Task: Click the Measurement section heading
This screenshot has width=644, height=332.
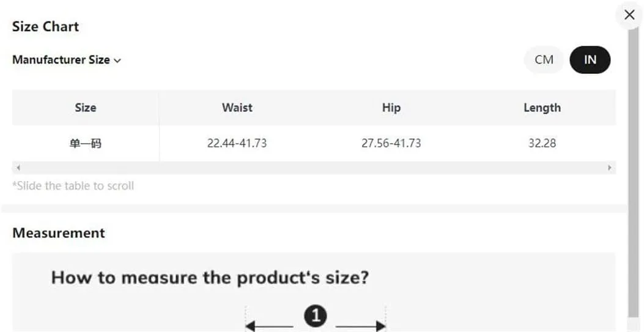Action: [59, 233]
